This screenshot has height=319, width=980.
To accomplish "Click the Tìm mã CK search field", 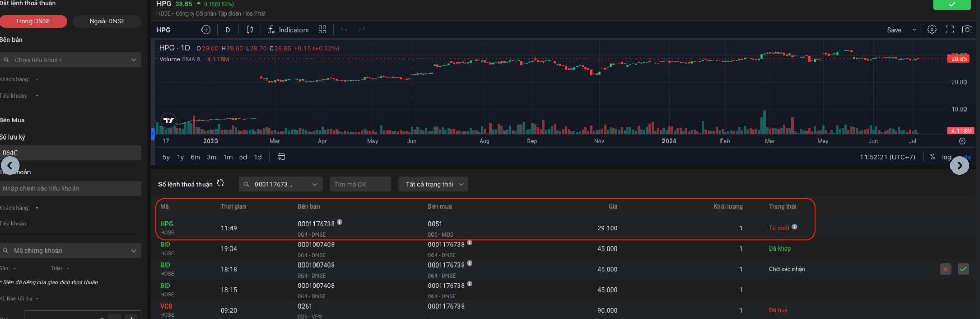I will coord(360,184).
